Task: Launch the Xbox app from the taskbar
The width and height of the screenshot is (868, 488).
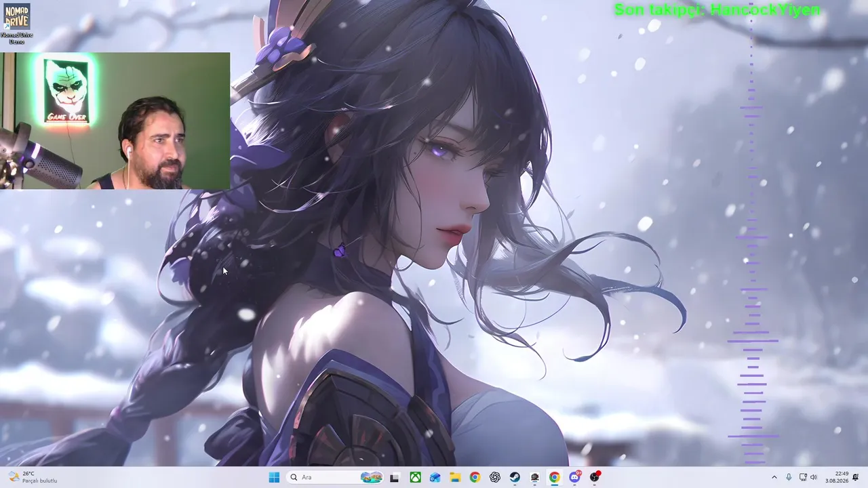Action: click(415, 477)
